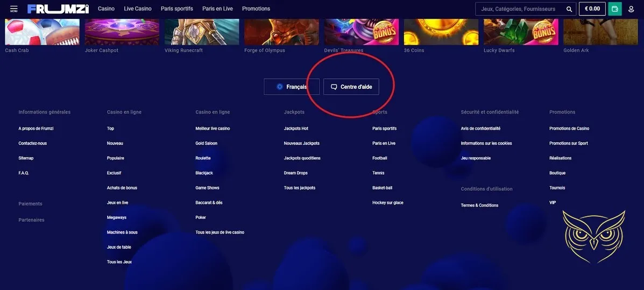This screenshot has height=290, width=644.
Task: Open the Football sports link
Action: [380, 158]
